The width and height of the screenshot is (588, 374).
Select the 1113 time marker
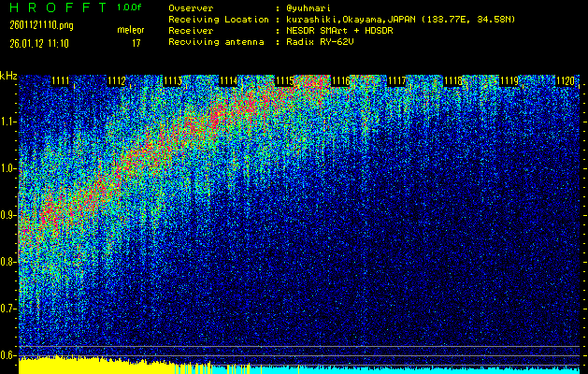pyautogui.click(x=172, y=82)
